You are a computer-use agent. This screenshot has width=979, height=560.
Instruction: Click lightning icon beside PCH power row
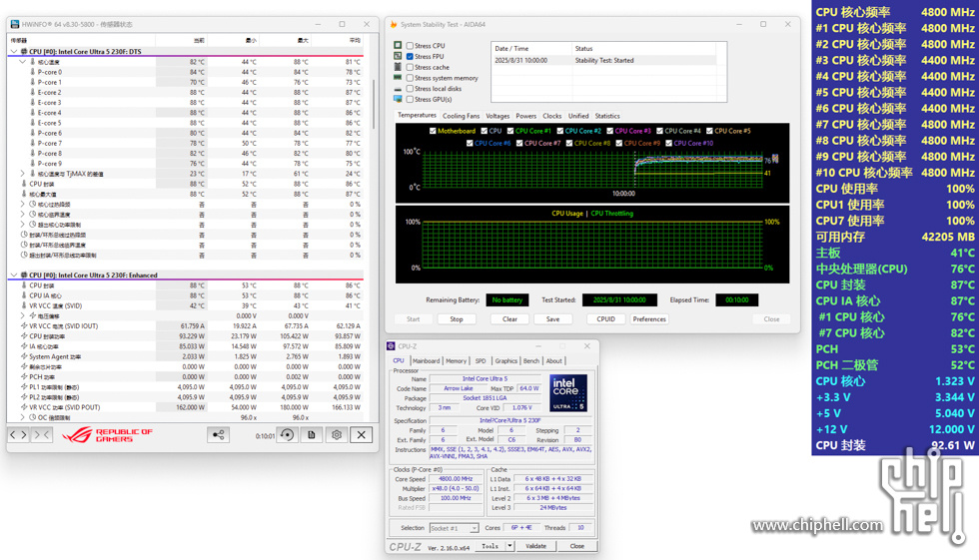pyautogui.click(x=24, y=376)
